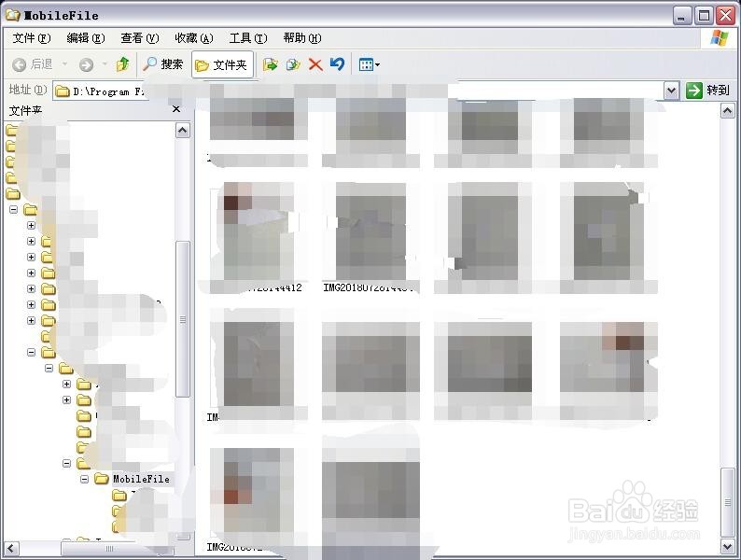Click the address bar path field
This screenshot has height=560, width=741.
pos(357,91)
